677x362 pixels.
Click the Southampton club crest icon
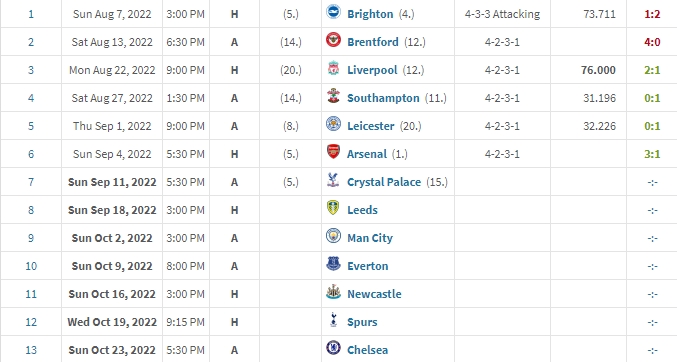(333, 96)
